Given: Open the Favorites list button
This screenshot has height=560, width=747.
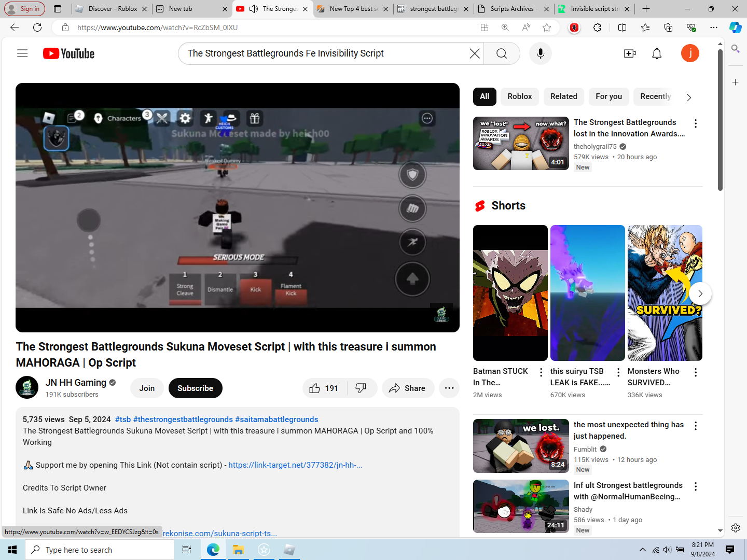Looking at the screenshot, I should click(x=645, y=27).
